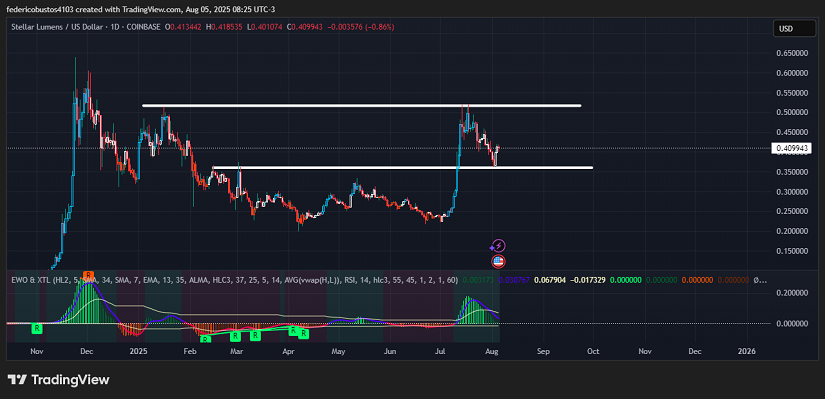Viewport: 825px width, 399px height.
Task: Click the 0.300000 price axis label
Action: (x=792, y=192)
